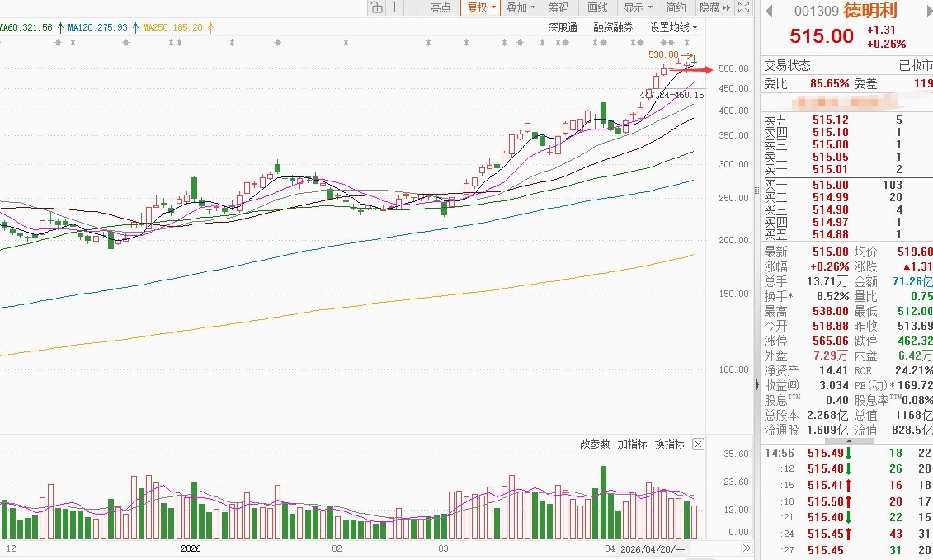
Task: Enter fullscreen with the expand-arrows icon
Action: 744,7
